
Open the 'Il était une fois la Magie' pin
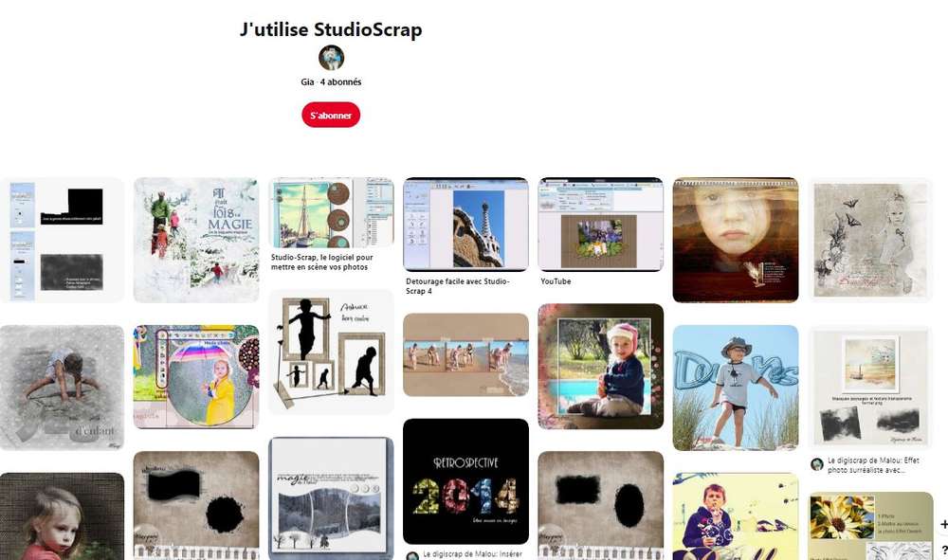point(196,240)
